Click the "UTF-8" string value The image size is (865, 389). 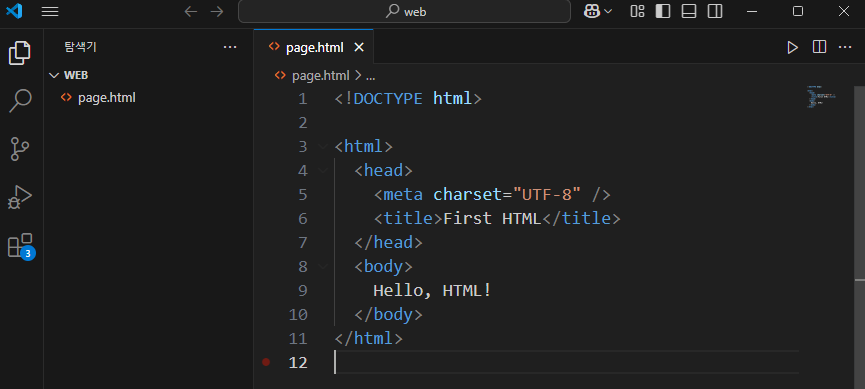(x=547, y=195)
